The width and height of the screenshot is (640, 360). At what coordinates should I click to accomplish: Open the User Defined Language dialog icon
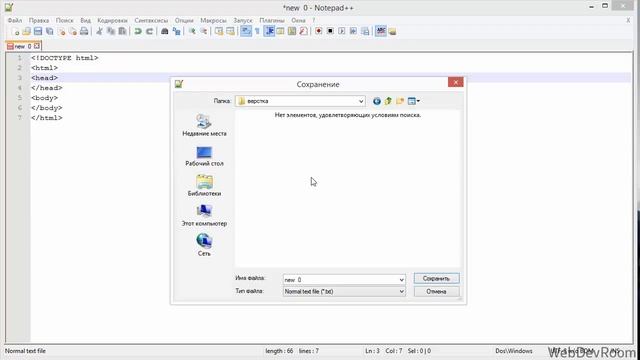(x=280, y=31)
